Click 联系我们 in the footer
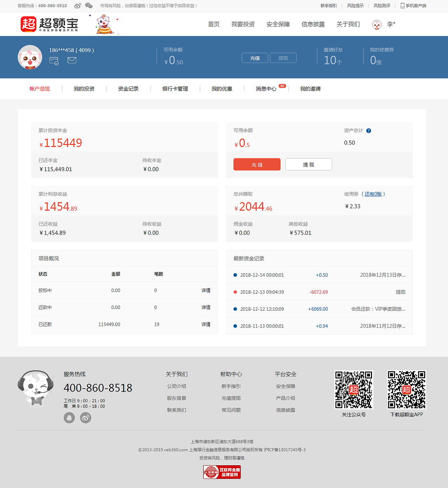448x488 pixels. [177, 410]
